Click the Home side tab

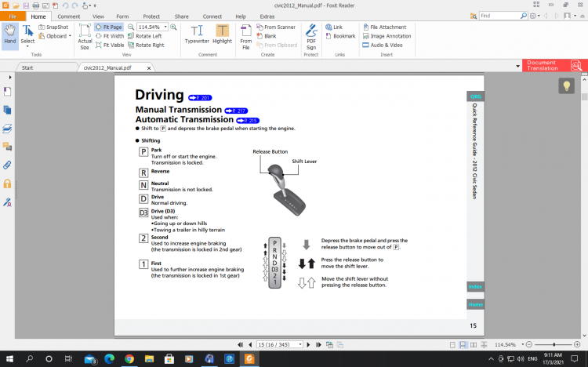(x=475, y=304)
